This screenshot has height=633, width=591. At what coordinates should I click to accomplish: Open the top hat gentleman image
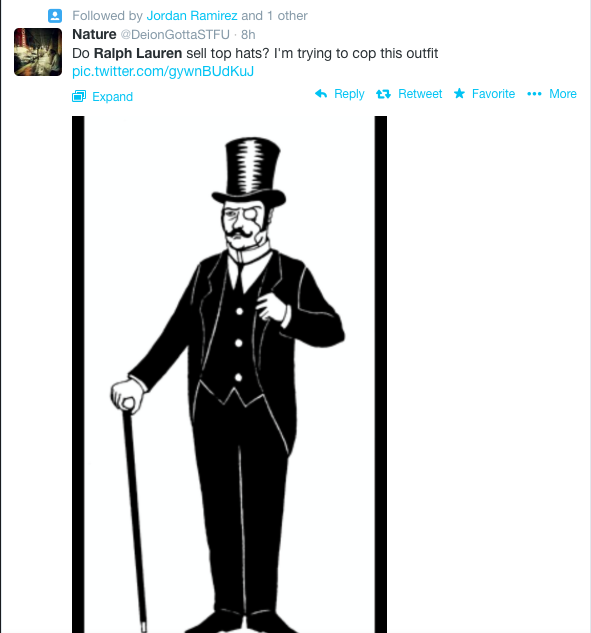pos(229,374)
